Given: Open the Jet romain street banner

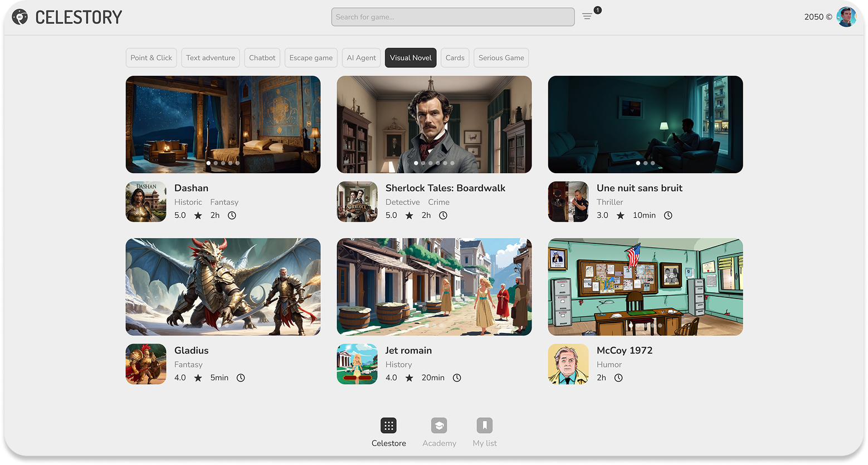Looking at the screenshot, I should pos(434,287).
